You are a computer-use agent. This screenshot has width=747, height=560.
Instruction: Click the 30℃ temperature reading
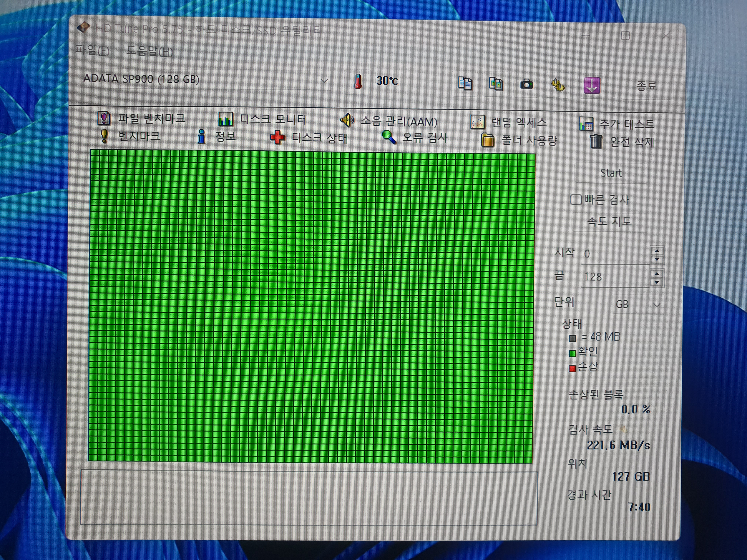(387, 81)
